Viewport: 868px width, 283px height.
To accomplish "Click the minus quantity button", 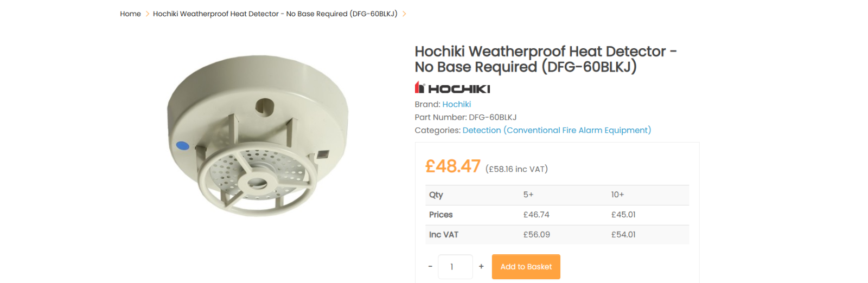I will (430, 267).
